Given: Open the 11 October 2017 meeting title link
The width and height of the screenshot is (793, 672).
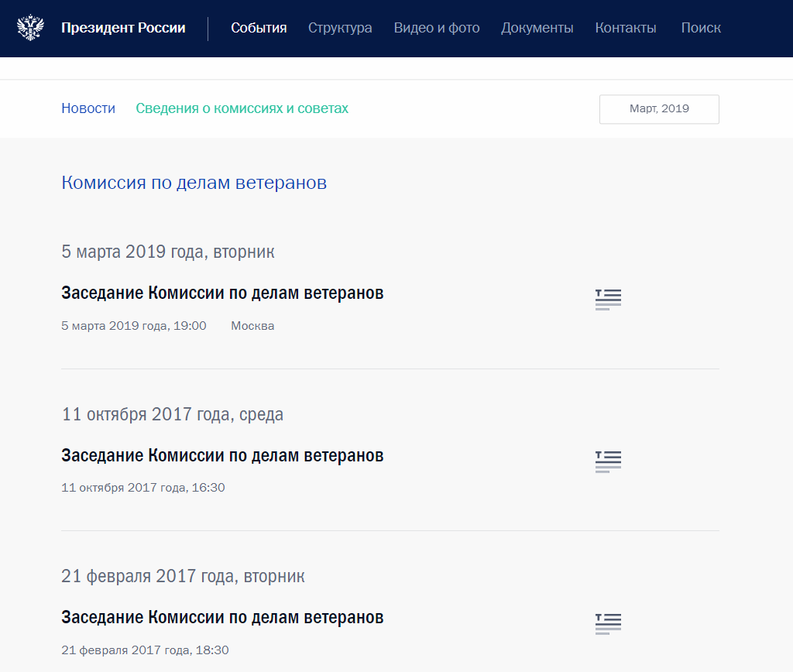Looking at the screenshot, I should tap(222, 455).
